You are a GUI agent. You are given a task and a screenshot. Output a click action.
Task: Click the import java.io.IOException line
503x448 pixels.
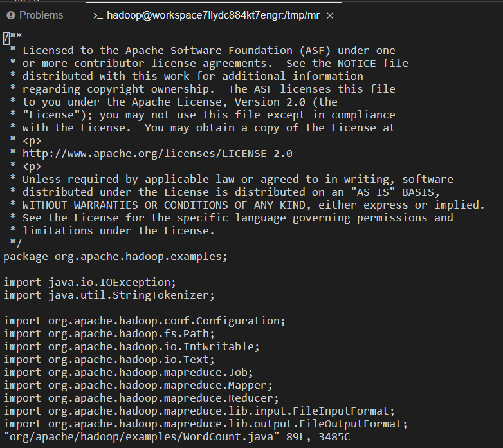[x=90, y=283]
